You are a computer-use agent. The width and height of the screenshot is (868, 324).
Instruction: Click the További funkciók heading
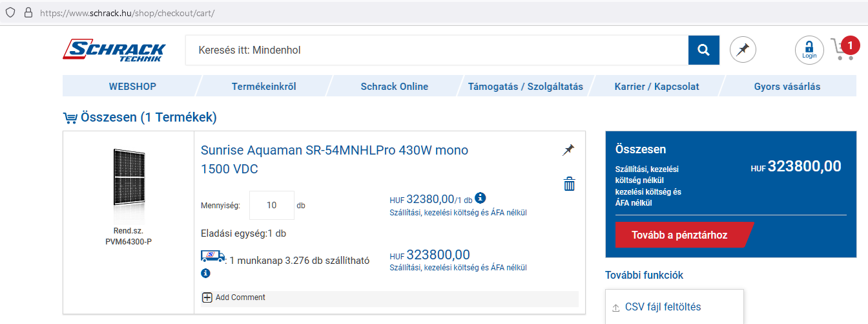click(x=644, y=275)
